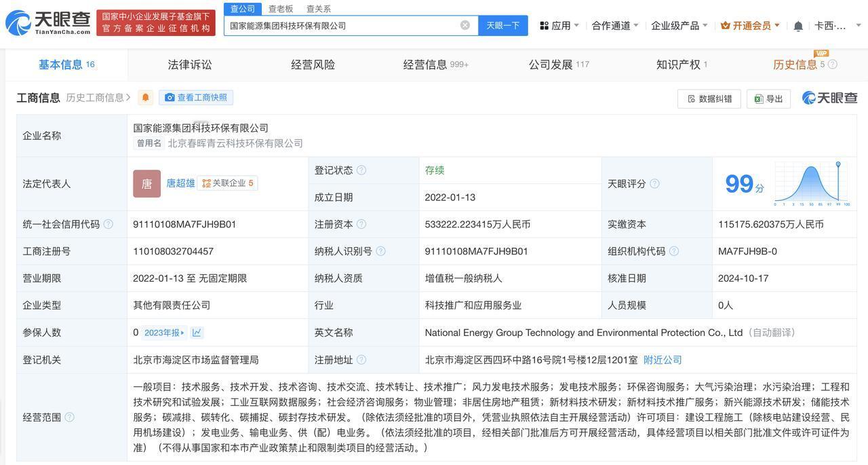Image resolution: width=868 pixels, height=465 pixels.
Task: Open the 公司发展 tab
Action: (559, 64)
